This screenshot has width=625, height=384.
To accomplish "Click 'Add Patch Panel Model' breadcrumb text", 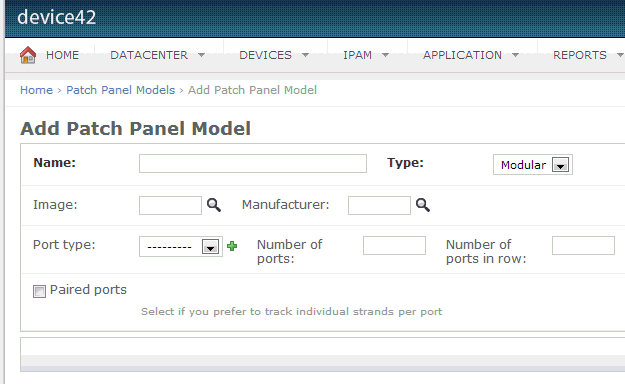I will (252, 90).
